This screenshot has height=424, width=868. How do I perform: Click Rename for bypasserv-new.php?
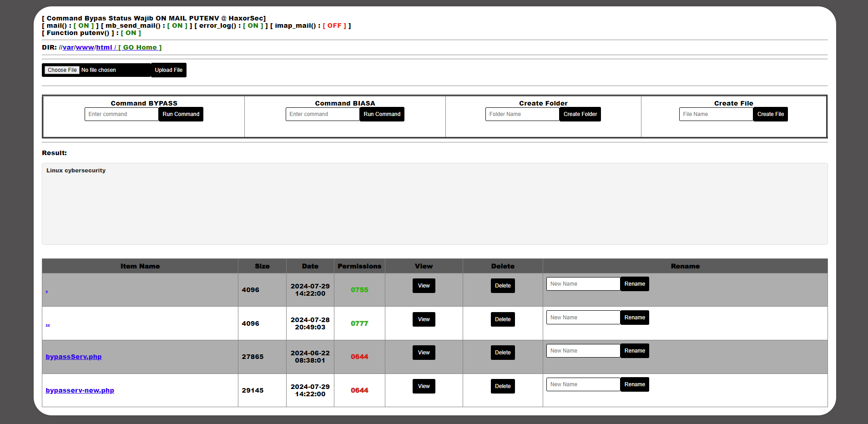(x=635, y=384)
